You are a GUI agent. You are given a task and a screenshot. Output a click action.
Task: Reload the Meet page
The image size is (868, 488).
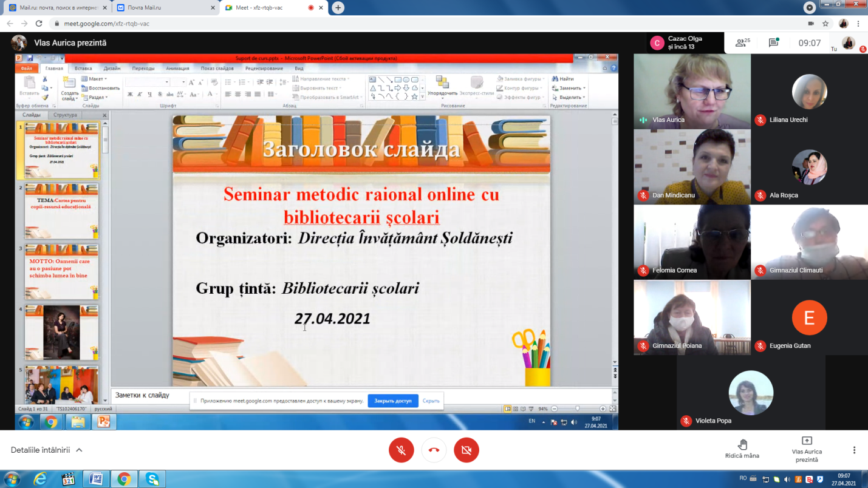39,24
